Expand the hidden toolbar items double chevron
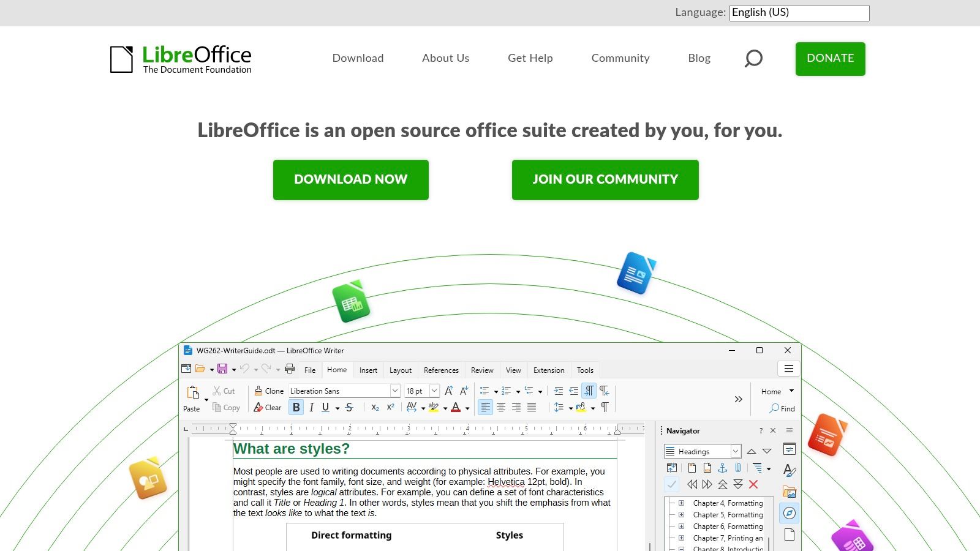This screenshot has width=980, height=551. click(739, 399)
